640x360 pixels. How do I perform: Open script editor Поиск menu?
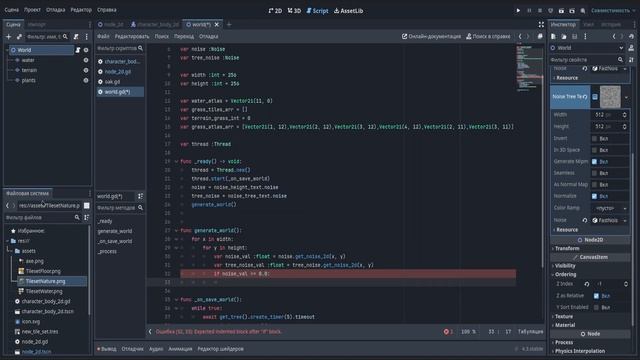[161, 36]
